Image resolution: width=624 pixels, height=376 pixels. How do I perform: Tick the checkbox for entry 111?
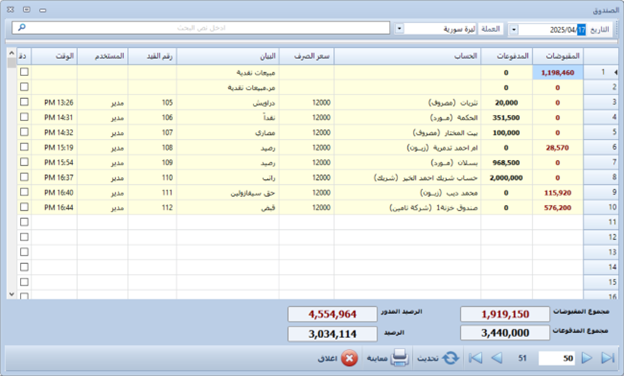pos(24,192)
